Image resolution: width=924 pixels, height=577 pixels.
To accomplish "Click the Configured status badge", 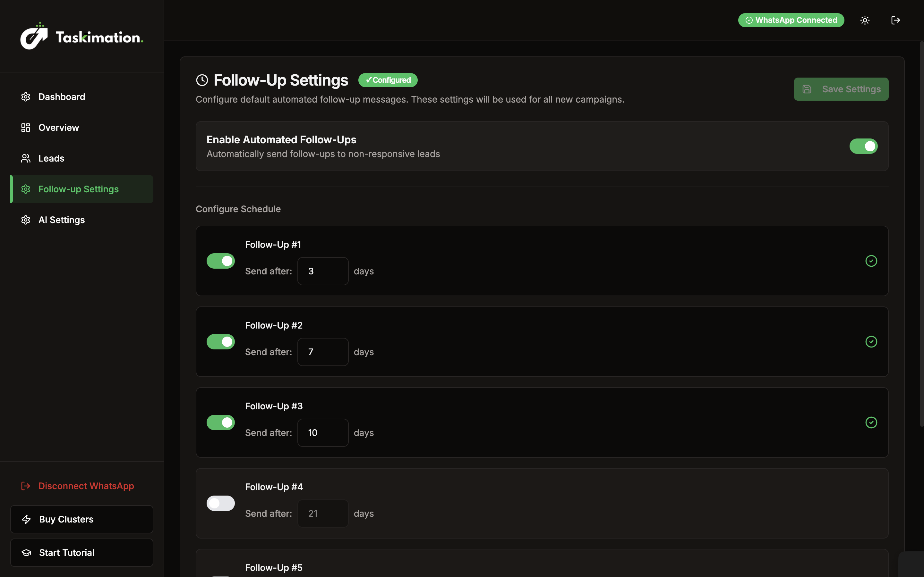I will click(x=388, y=80).
